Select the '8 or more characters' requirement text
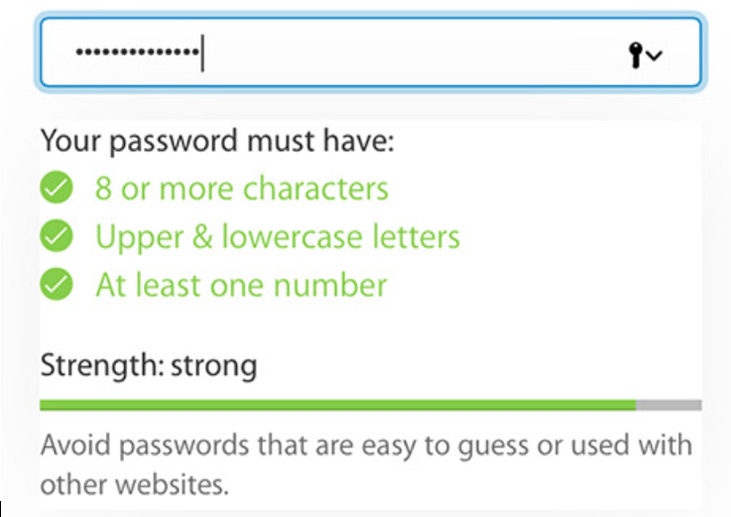Screen dimensions: 731x517 241,188
